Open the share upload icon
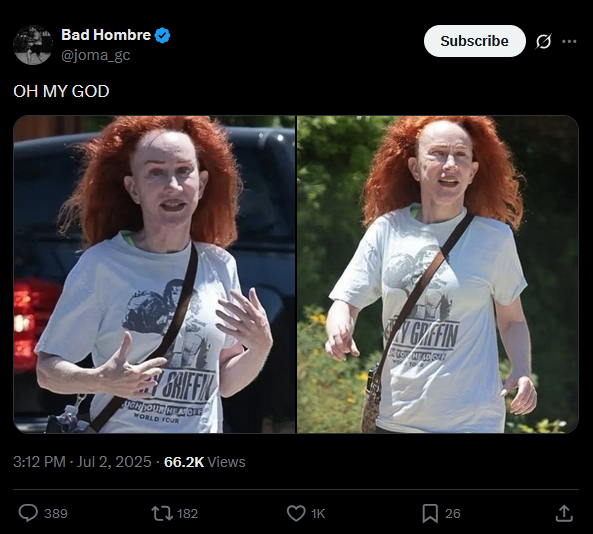 564,513
